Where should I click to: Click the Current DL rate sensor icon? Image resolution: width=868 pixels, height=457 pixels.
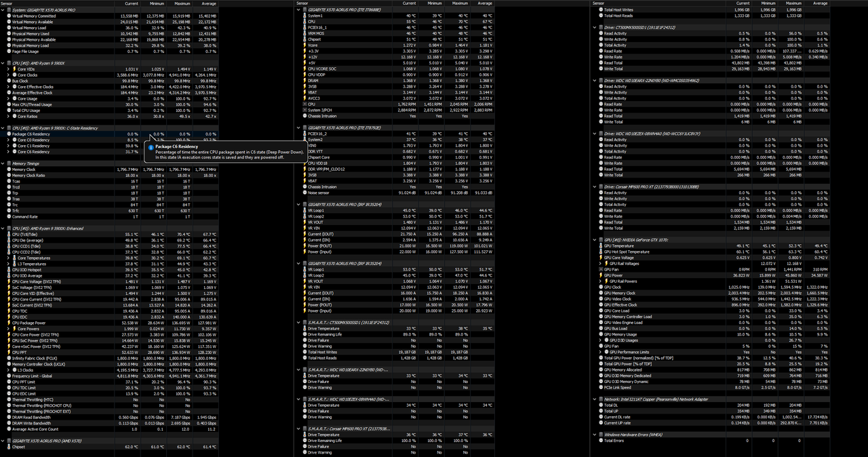coord(601,417)
